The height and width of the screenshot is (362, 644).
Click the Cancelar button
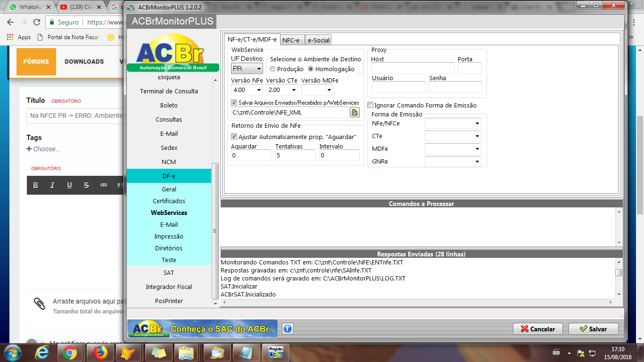pyautogui.click(x=537, y=329)
